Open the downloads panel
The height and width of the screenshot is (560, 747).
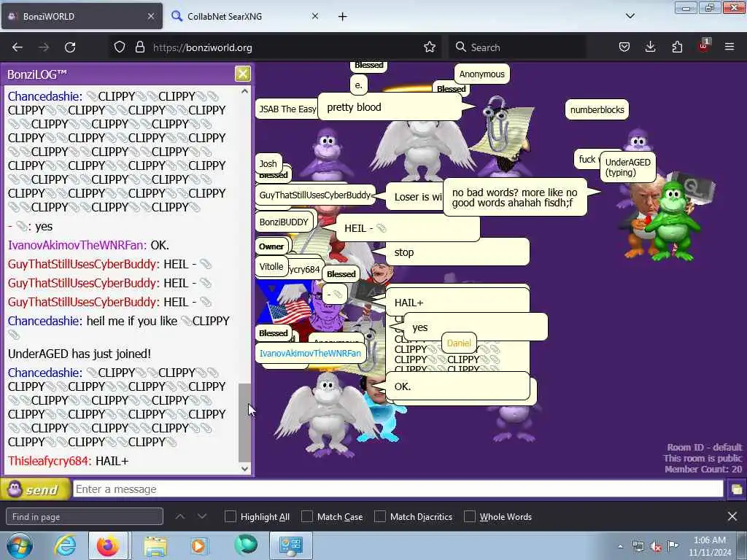(650, 47)
